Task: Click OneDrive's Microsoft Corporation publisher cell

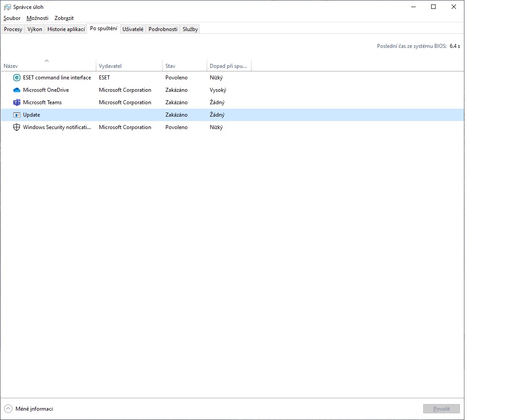Action: pos(125,90)
